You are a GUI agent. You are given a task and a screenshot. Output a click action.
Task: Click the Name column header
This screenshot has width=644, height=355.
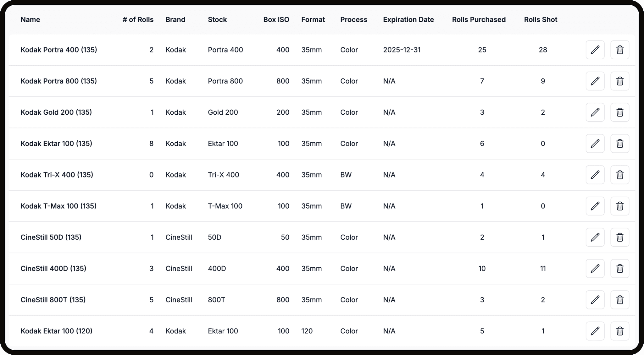(x=30, y=19)
